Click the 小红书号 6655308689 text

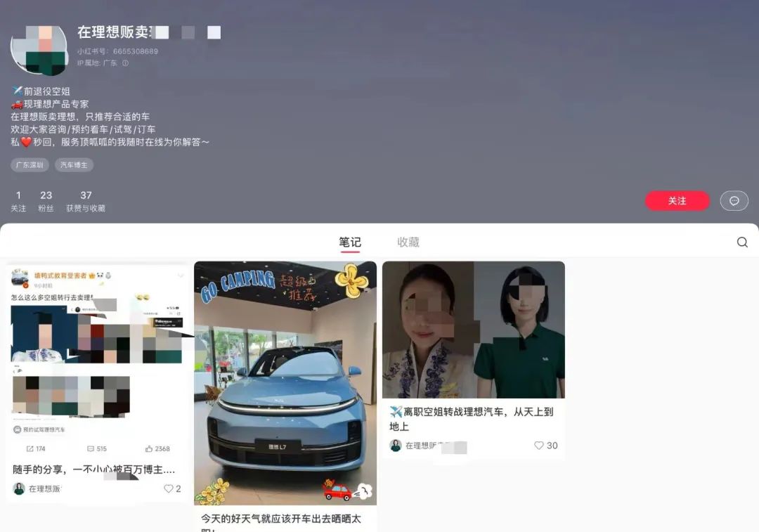pyautogui.click(x=117, y=51)
